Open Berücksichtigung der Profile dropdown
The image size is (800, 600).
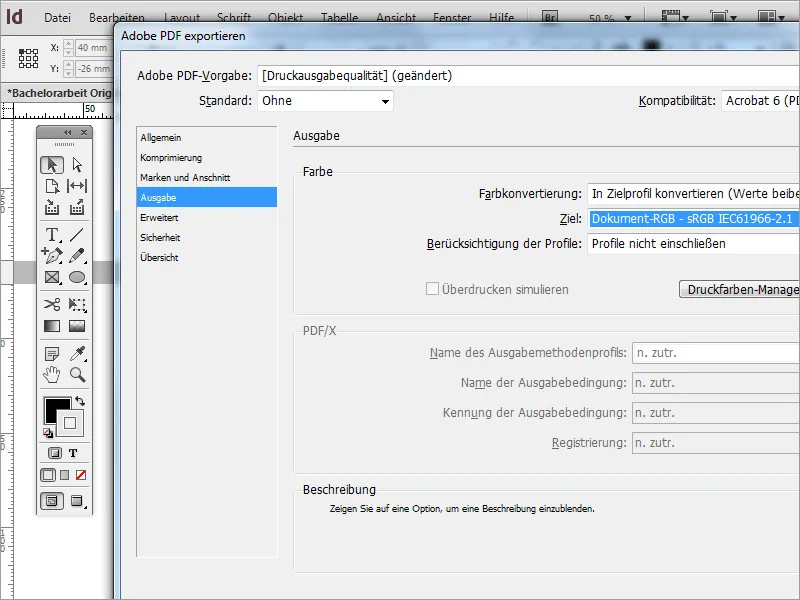693,244
